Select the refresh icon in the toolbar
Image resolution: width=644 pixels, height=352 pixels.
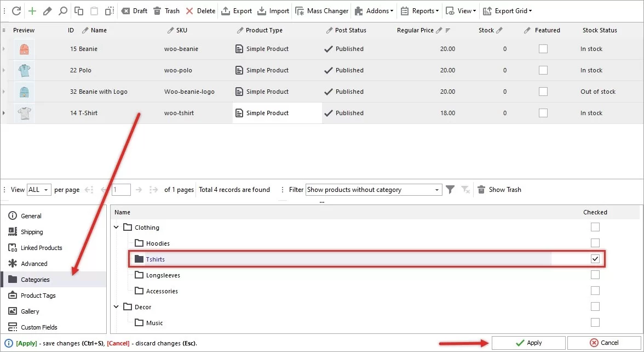16,10
